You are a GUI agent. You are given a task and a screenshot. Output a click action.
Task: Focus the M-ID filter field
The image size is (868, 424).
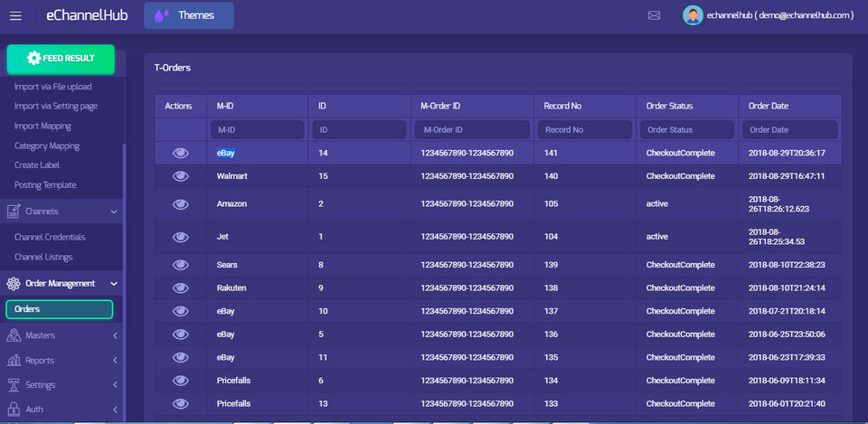(258, 129)
